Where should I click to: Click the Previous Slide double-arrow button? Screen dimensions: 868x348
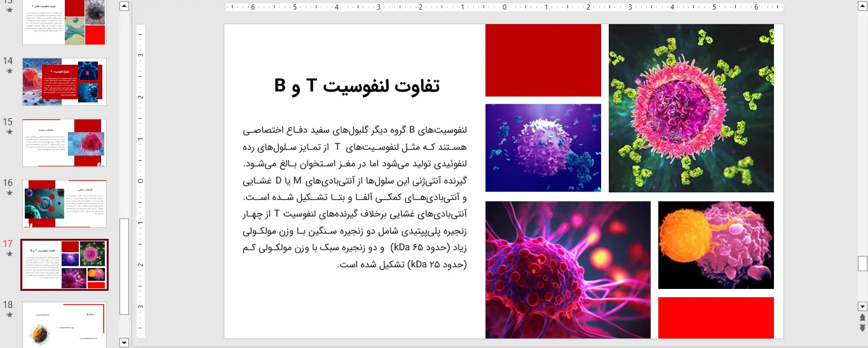[x=862, y=317]
